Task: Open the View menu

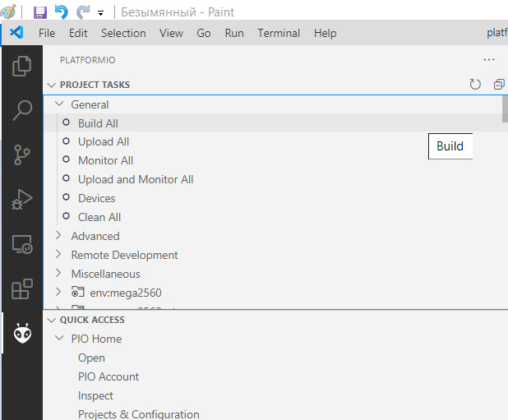Action: [x=171, y=33]
